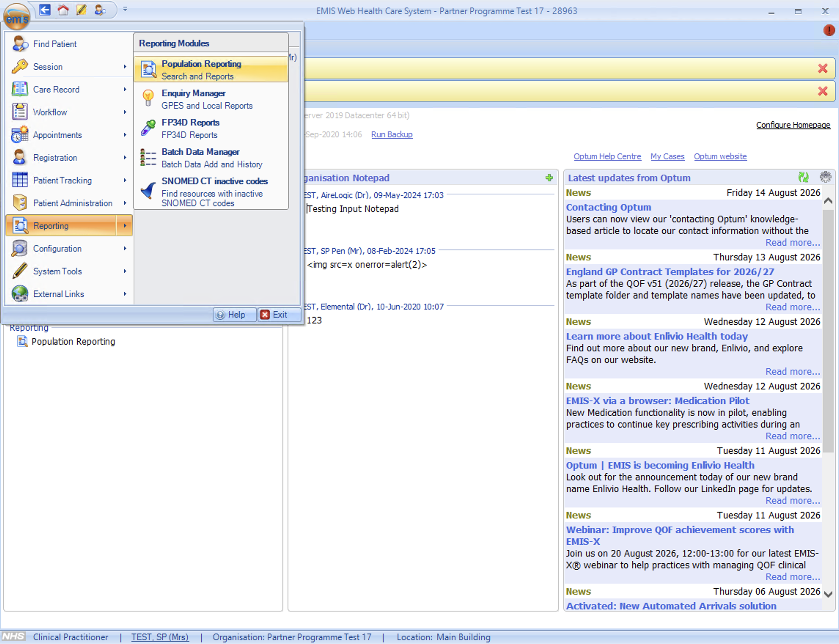Expand the Care Record submenu

click(x=69, y=89)
